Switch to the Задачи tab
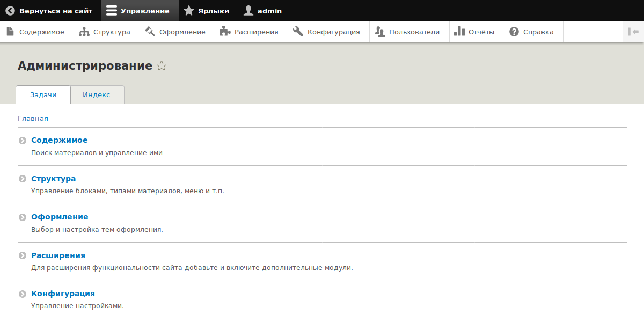The height and width of the screenshot is (322, 644). (x=43, y=94)
